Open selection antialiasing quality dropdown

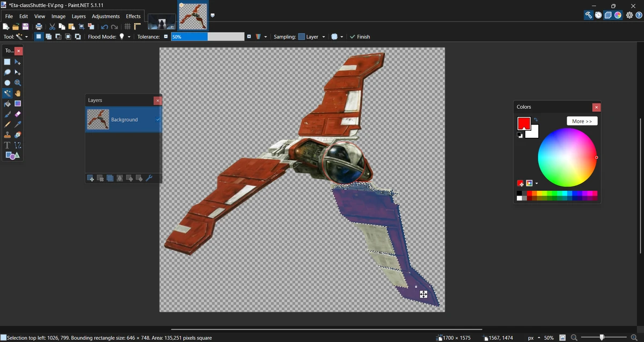(337, 36)
